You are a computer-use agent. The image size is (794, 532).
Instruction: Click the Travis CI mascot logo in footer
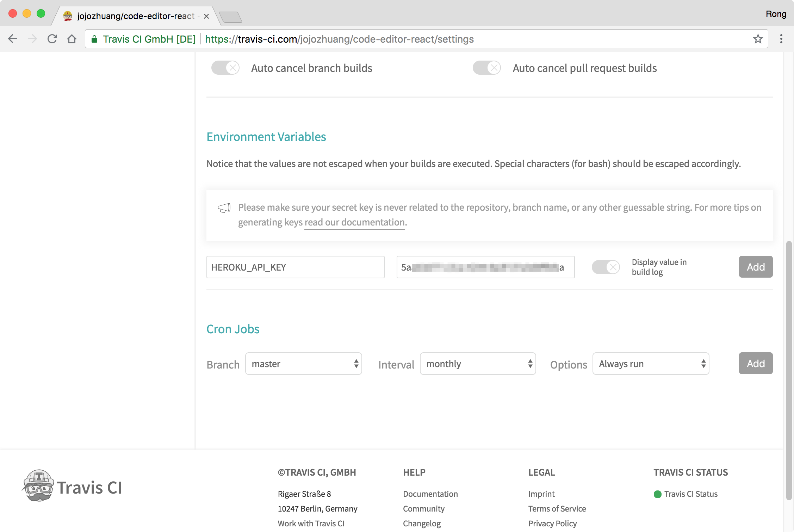tap(38, 485)
